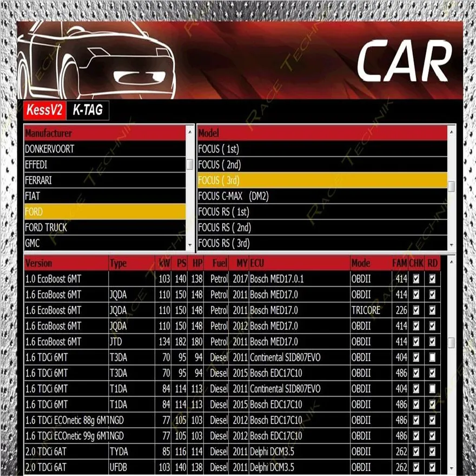This screenshot has width=476, height=476.
Task: Sort by the Type column header
Action: coord(132,263)
